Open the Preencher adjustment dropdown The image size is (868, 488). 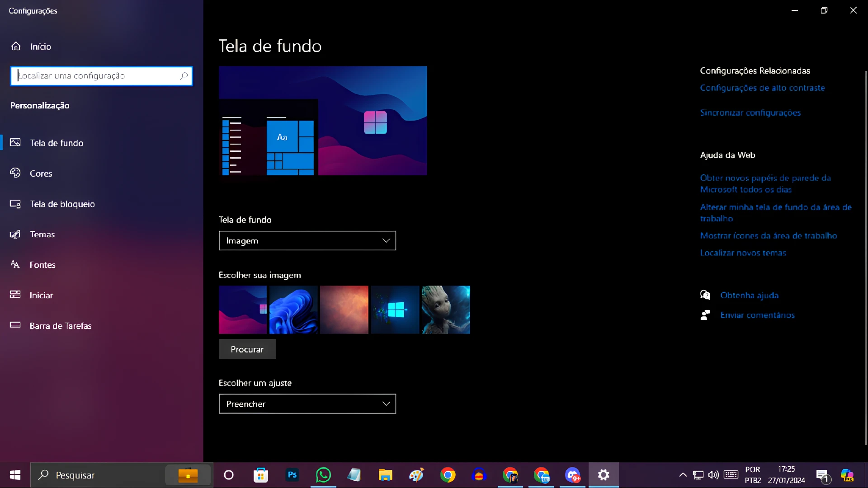[x=307, y=404]
